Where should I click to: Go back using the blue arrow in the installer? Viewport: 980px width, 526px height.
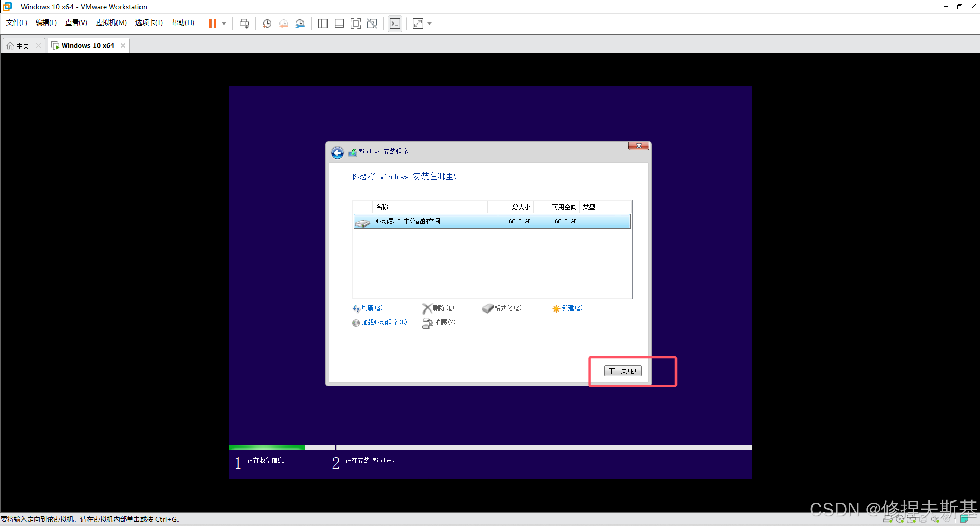click(x=337, y=152)
